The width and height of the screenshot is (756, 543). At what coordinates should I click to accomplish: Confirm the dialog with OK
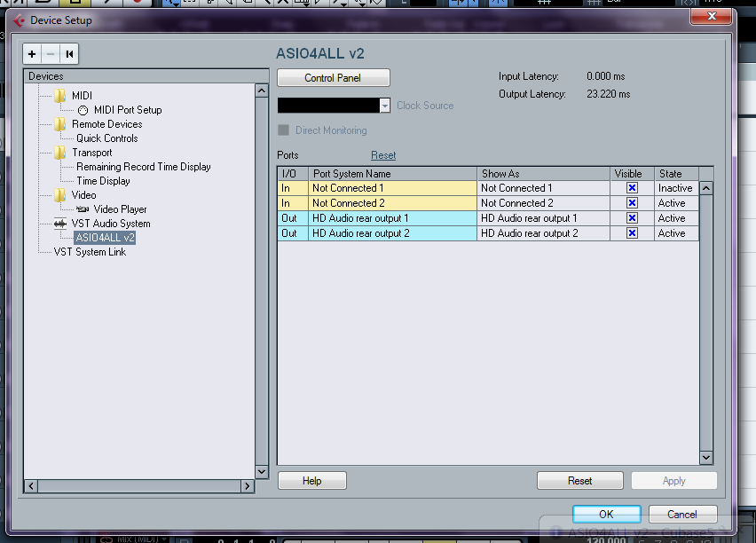(607, 514)
